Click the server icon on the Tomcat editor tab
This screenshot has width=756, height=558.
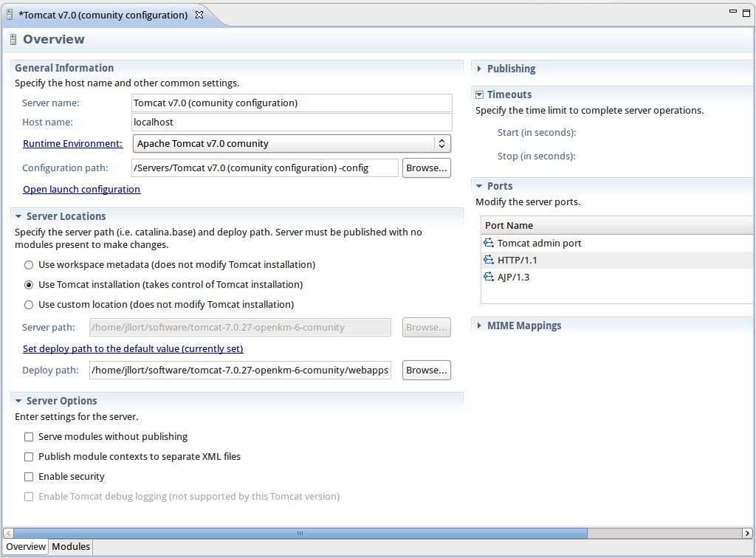pyautogui.click(x=9, y=15)
